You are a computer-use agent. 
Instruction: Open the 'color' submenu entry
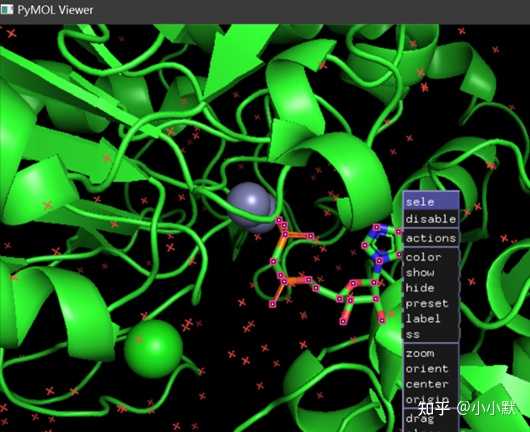click(431, 257)
